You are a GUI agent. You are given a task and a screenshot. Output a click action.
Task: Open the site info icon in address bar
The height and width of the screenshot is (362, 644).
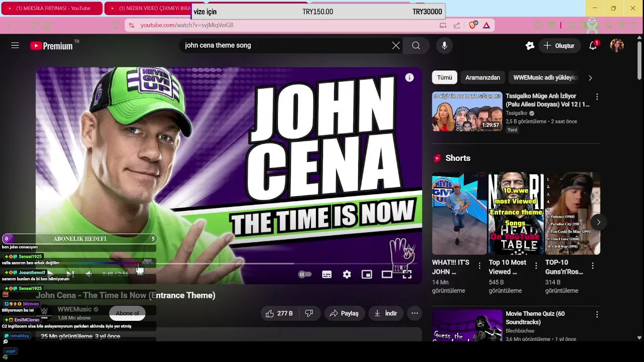[131, 25]
